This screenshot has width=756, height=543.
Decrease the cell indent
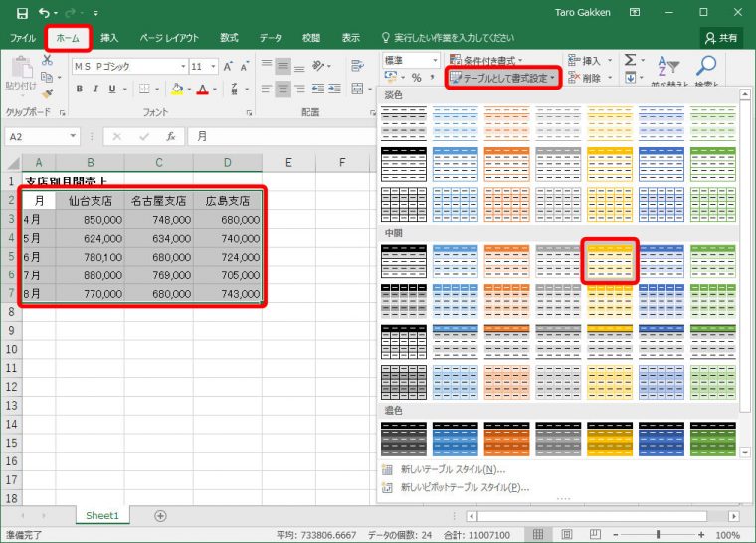(318, 89)
